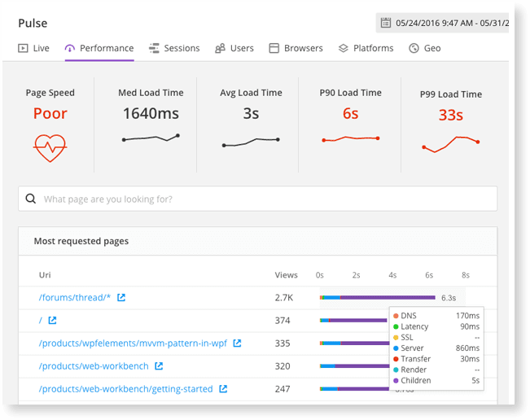Click the red Transfer legend dot
Viewport: 530px width, 420px height.
pos(396,359)
